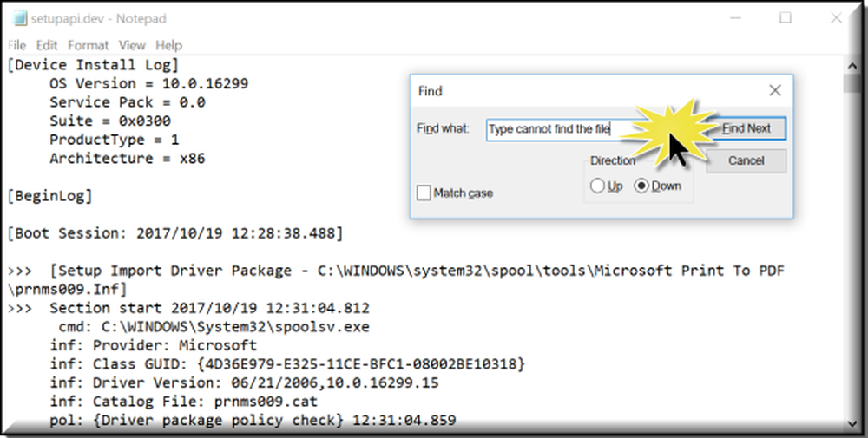This screenshot has height=438, width=868.
Task: Click the Cancel button in Find dialog
Action: [x=746, y=161]
